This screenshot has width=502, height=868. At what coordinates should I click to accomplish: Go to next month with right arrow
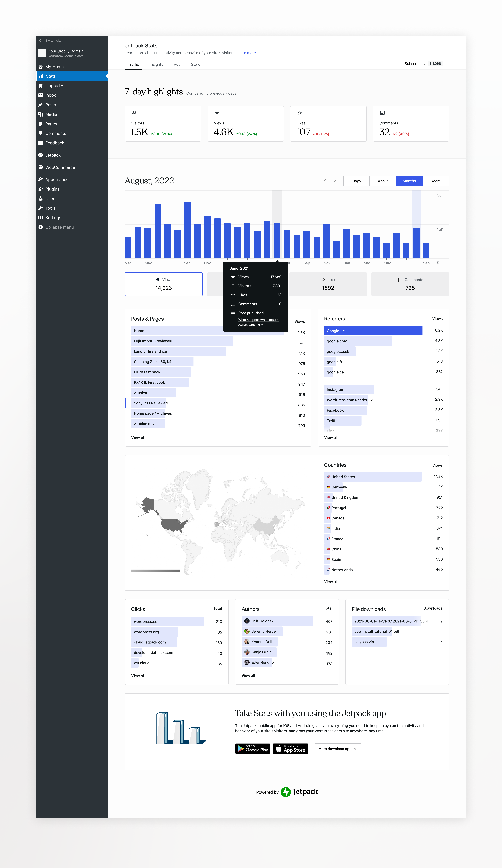[334, 181]
